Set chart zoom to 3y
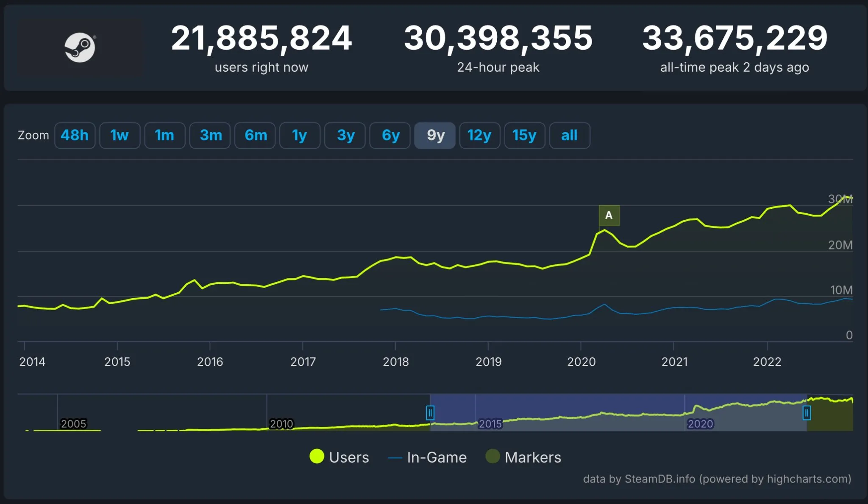Viewport: 868px width, 504px height. (345, 135)
